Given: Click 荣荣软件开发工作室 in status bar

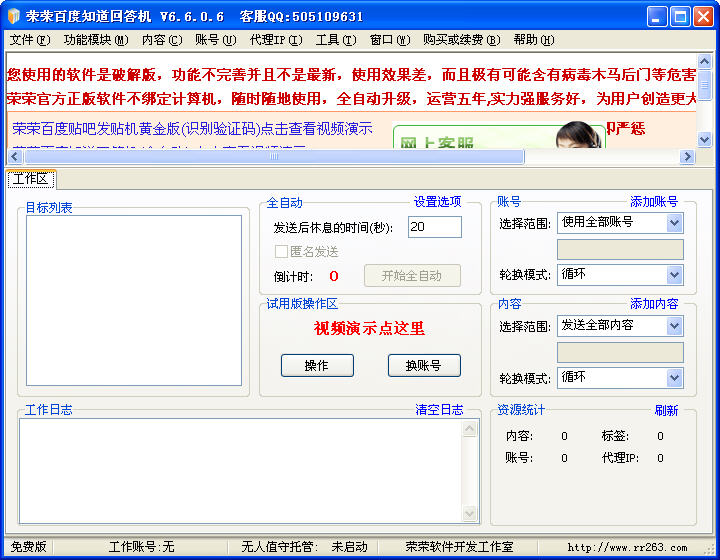Looking at the screenshot, I should point(459,547).
